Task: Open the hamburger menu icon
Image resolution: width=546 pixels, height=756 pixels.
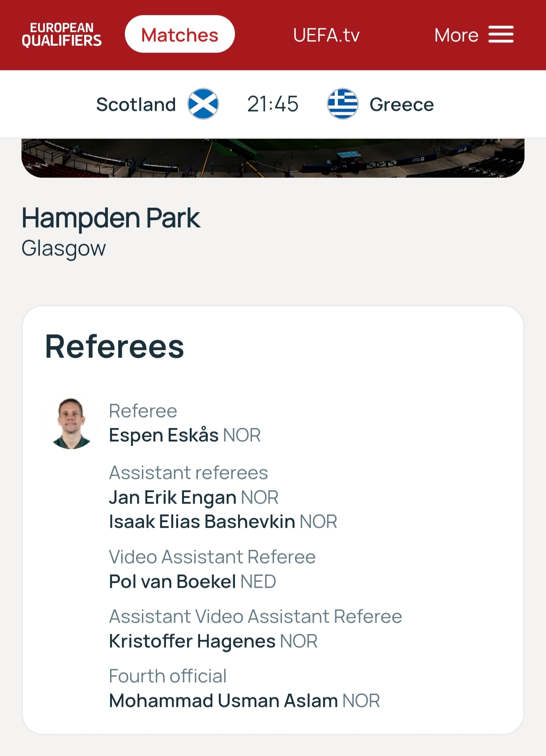Action: [501, 34]
